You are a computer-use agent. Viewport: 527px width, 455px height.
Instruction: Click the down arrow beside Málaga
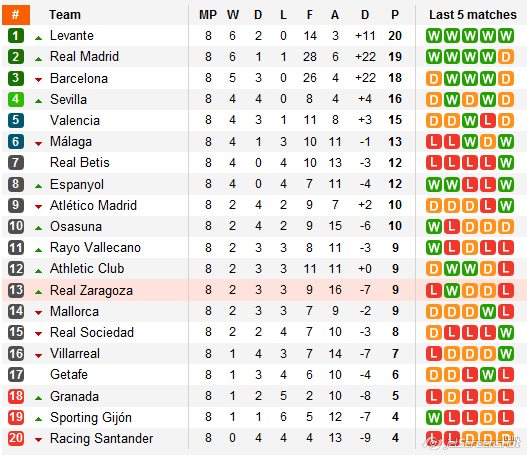[x=39, y=144]
